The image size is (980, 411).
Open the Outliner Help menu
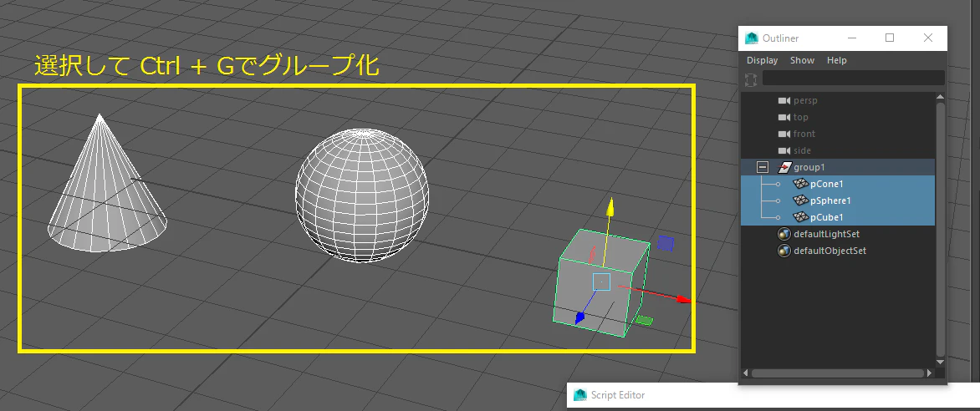click(x=836, y=61)
